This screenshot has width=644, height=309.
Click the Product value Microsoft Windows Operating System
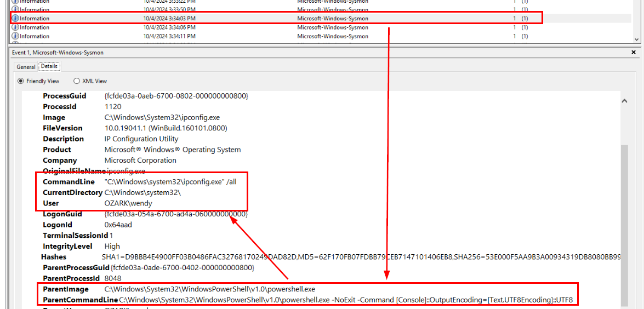[x=173, y=150]
